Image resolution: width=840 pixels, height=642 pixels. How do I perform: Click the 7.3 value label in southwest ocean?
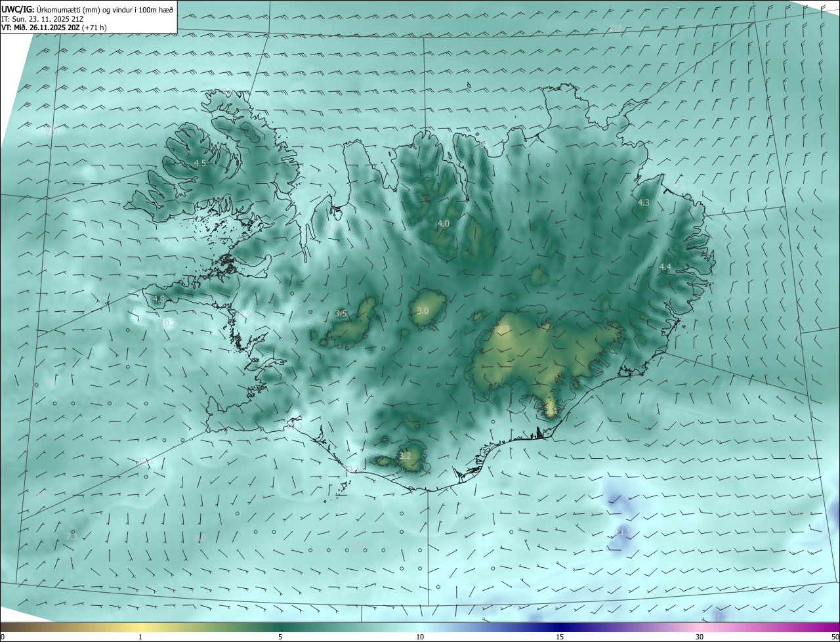point(72,536)
